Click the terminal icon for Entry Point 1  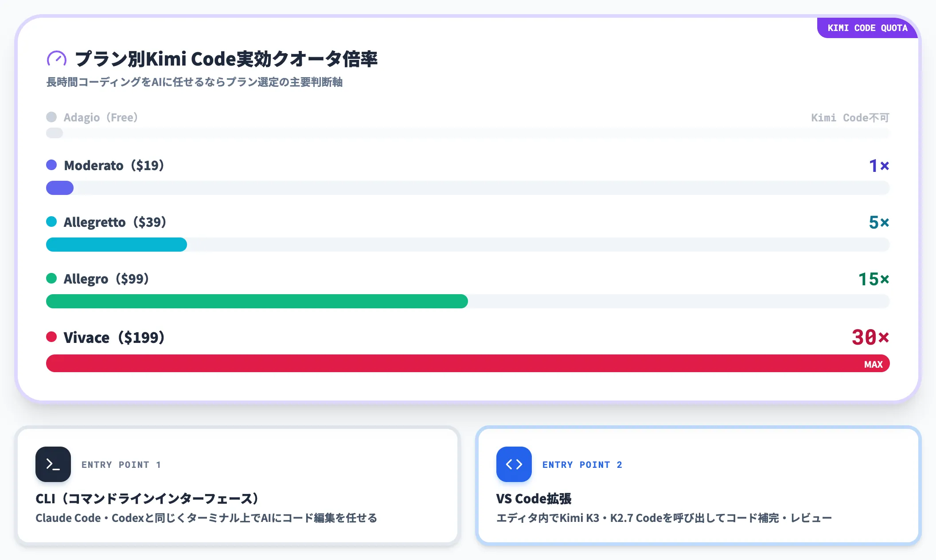[53, 464]
